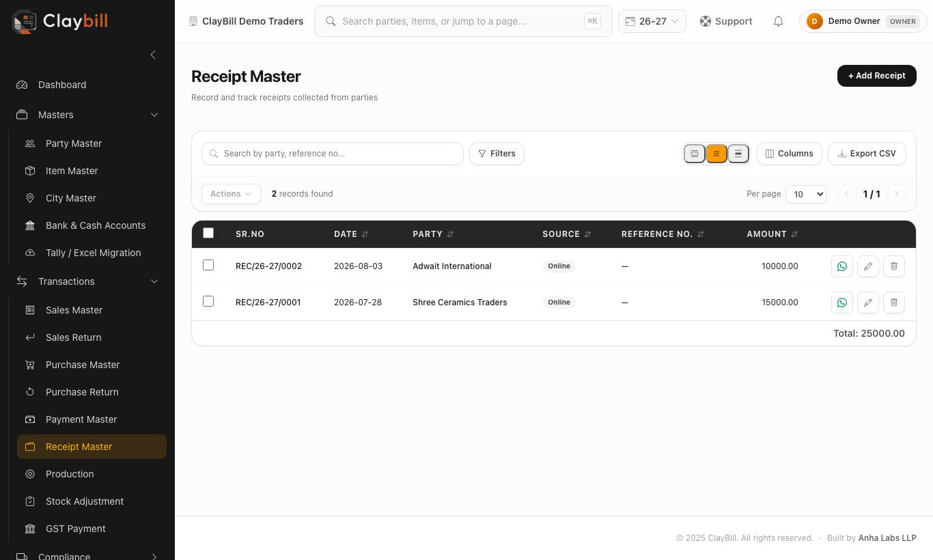933x560 pixels.
Task: Collapse the Masters section
Action: (87, 115)
